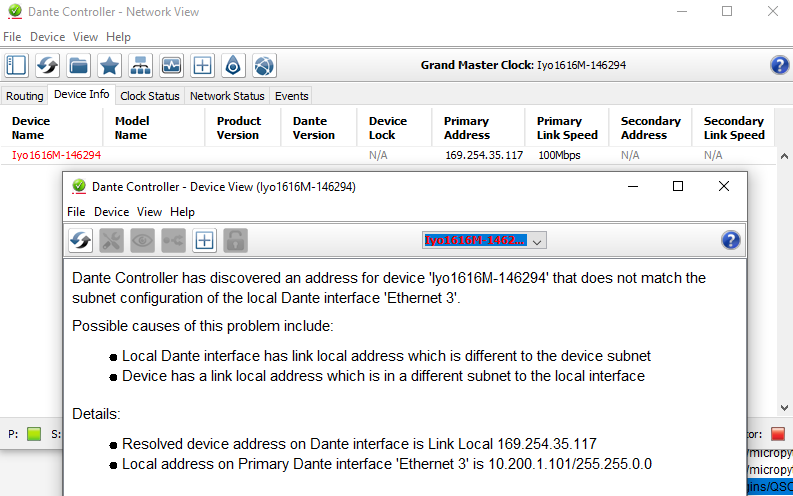Open the Events tab
The height and width of the screenshot is (496, 793).
pos(291,96)
